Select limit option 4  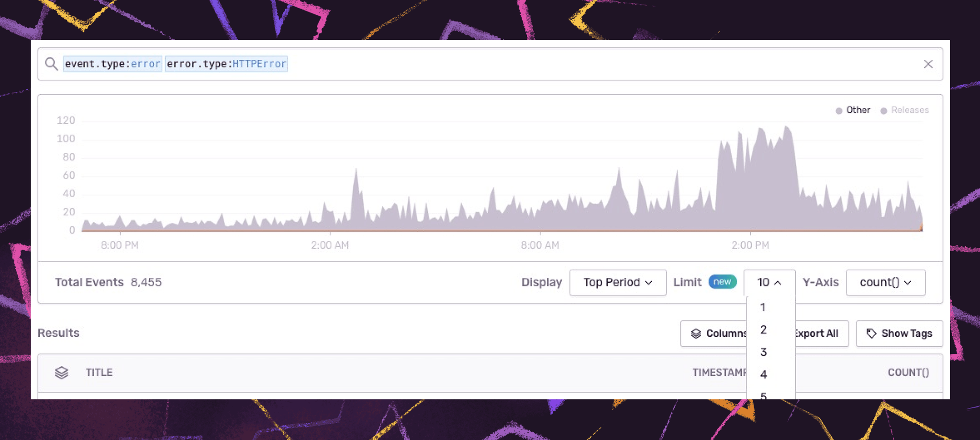(x=771, y=374)
